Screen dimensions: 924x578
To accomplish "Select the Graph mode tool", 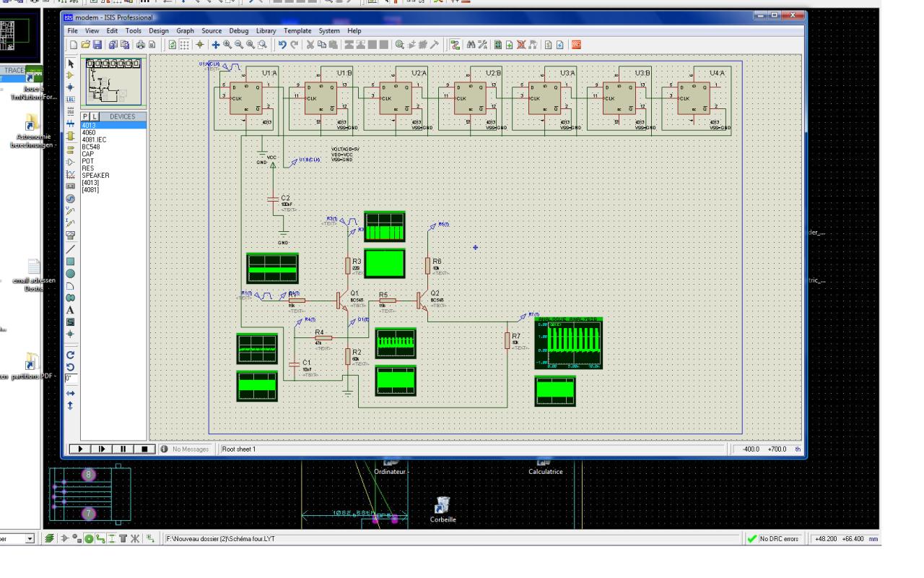I will tap(71, 173).
